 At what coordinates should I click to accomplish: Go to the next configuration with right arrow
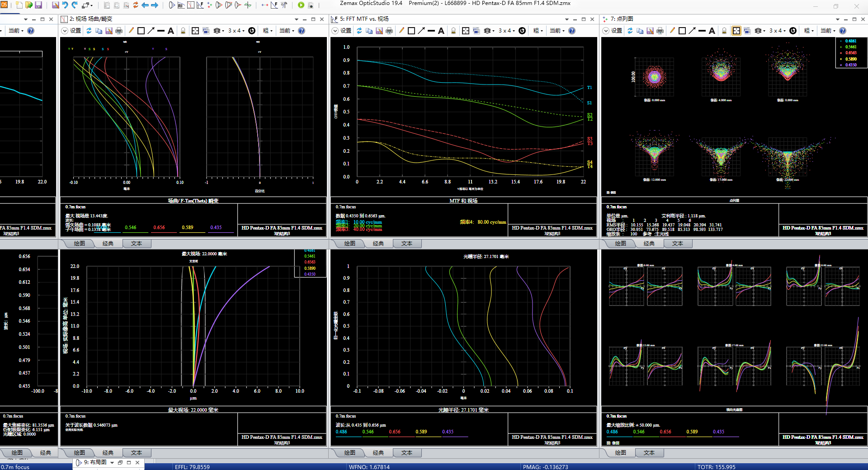[x=155, y=5]
